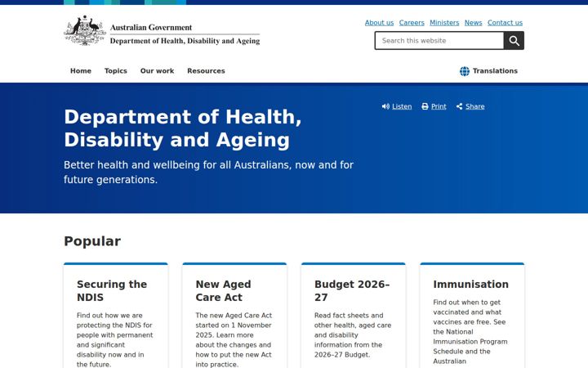Open the About us link
This screenshot has width=588, height=368.
[379, 23]
